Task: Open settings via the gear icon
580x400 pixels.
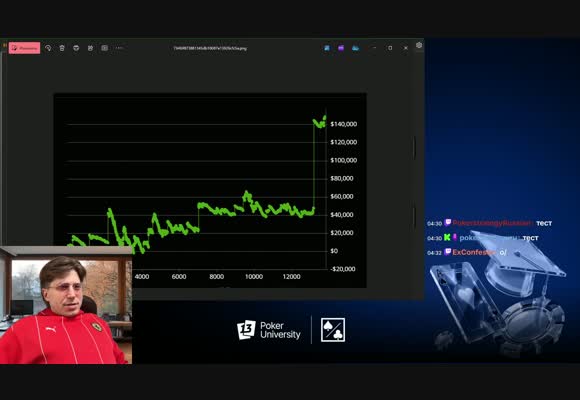Action: click(419, 45)
